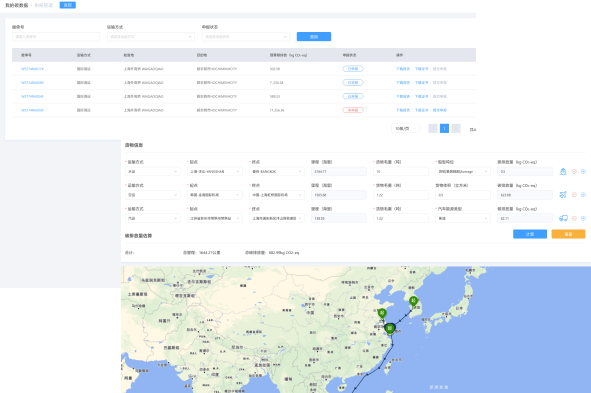Open the declaration status filter dropdown
This screenshot has width=591, height=393.
245,37
